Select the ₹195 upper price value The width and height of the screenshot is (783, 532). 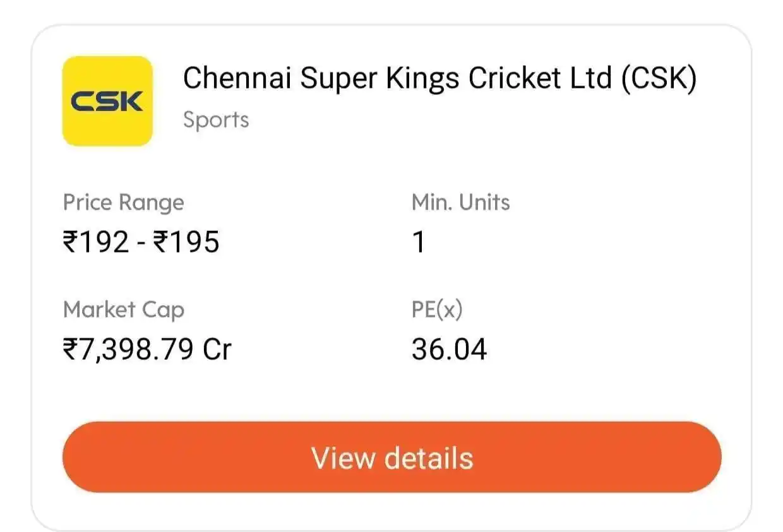tap(186, 242)
